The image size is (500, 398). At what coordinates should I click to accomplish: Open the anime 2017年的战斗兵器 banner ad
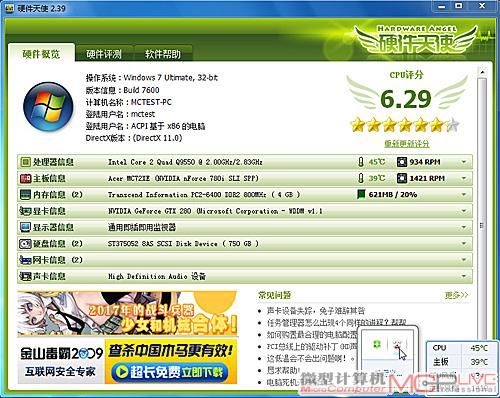(x=127, y=313)
